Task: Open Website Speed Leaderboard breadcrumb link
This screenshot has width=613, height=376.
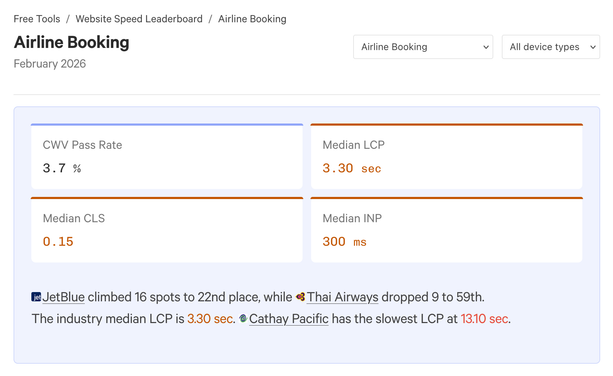Action: pos(139,19)
